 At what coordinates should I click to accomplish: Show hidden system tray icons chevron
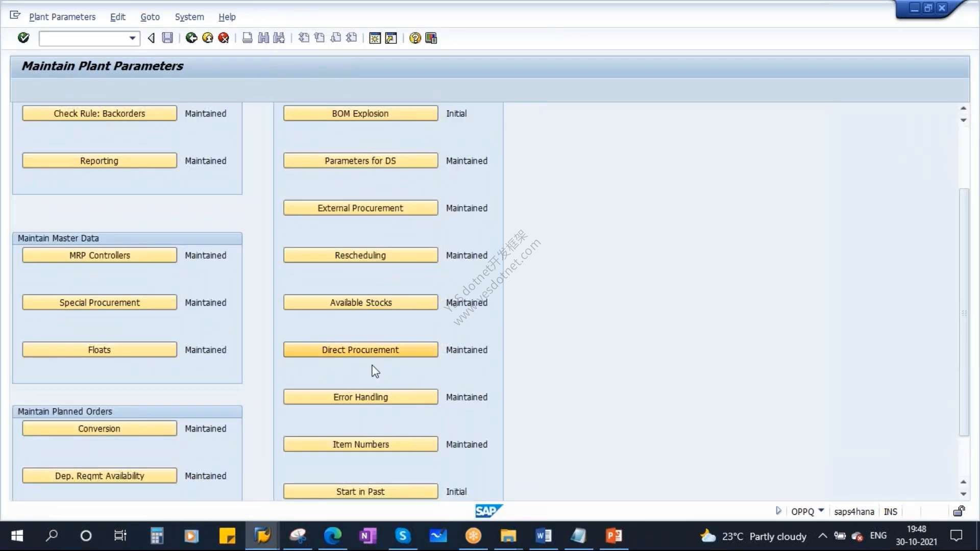tap(823, 536)
